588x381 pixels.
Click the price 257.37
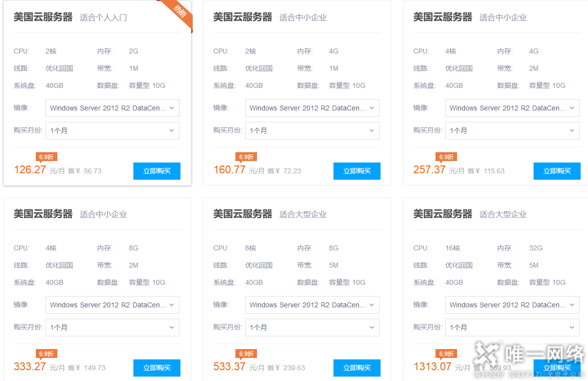[x=430, y=170]
